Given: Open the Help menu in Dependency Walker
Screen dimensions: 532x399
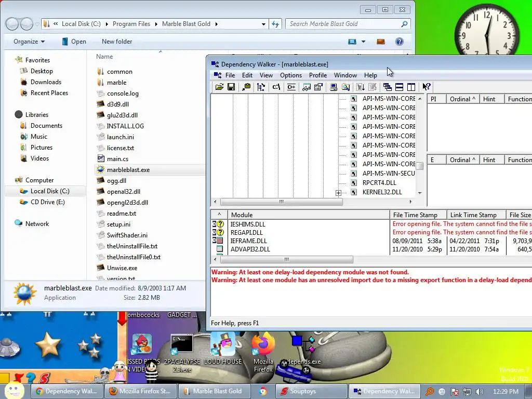Looking at the screenshot, I should pyautogui.click(x=370, y=75).
